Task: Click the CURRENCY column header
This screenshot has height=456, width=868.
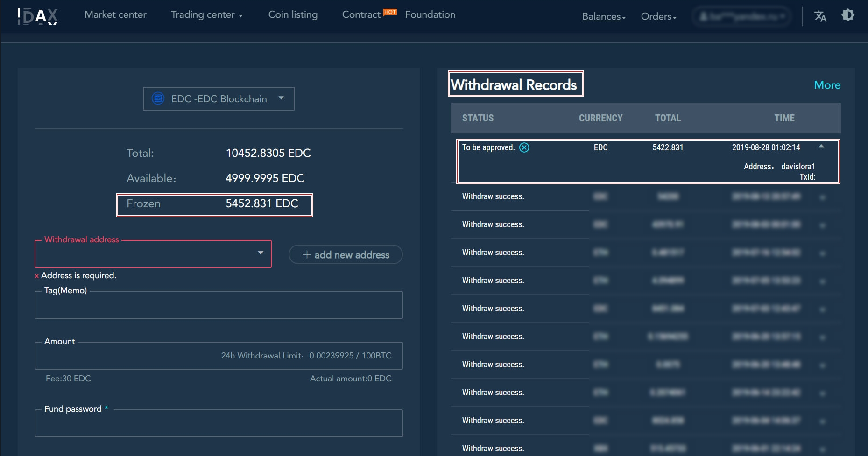Action: point(600,118)
